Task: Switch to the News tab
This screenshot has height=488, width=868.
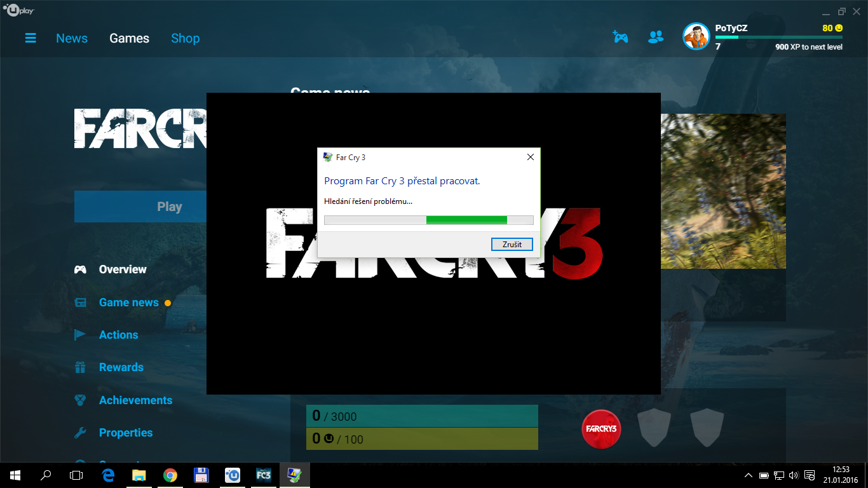Action: click(72, 38)
